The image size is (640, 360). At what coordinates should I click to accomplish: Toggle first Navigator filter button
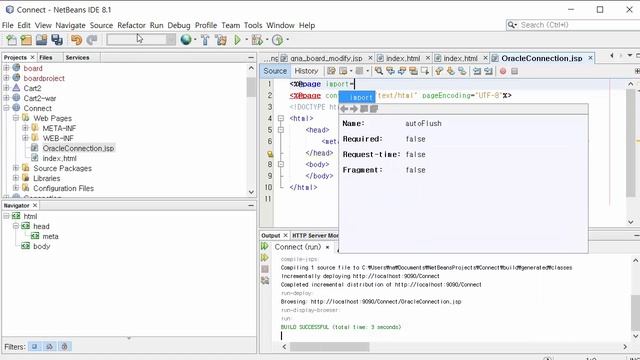tap(35, 347)
